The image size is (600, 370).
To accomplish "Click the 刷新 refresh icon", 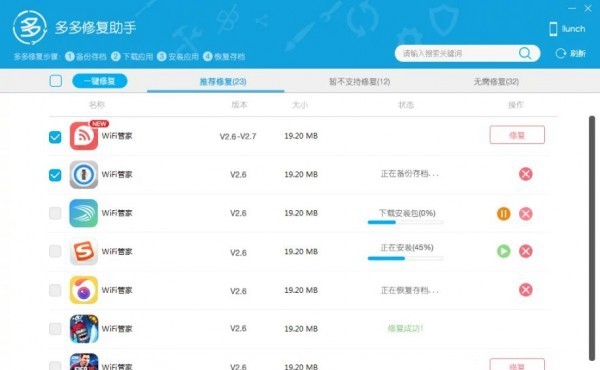I will pos(561,53).
